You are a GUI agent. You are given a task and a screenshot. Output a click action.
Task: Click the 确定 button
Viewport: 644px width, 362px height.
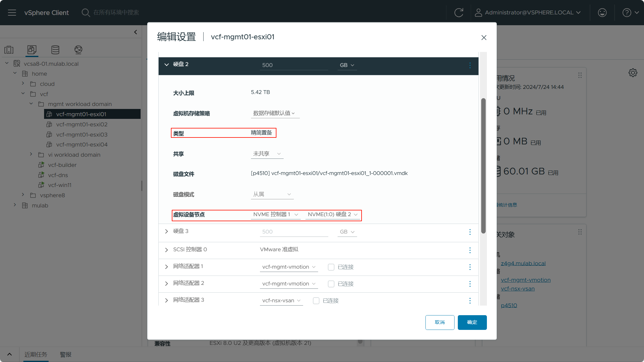pos(472,322)
